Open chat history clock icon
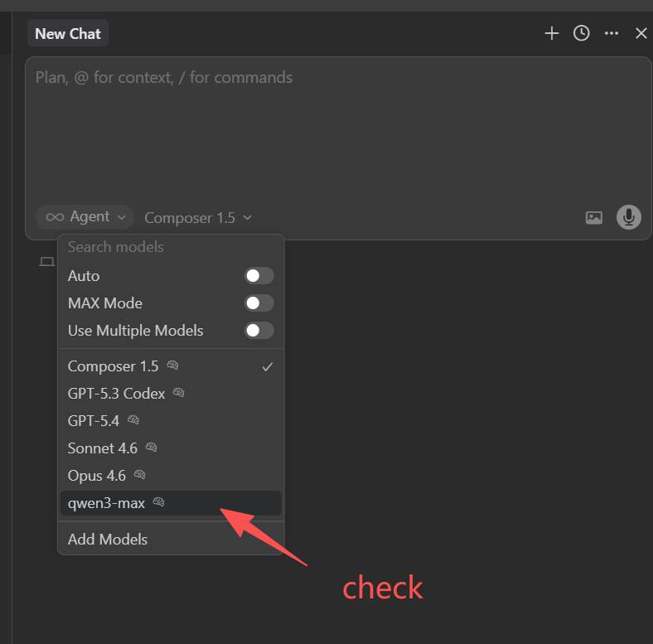653x644 pixels. click(582, 33)
